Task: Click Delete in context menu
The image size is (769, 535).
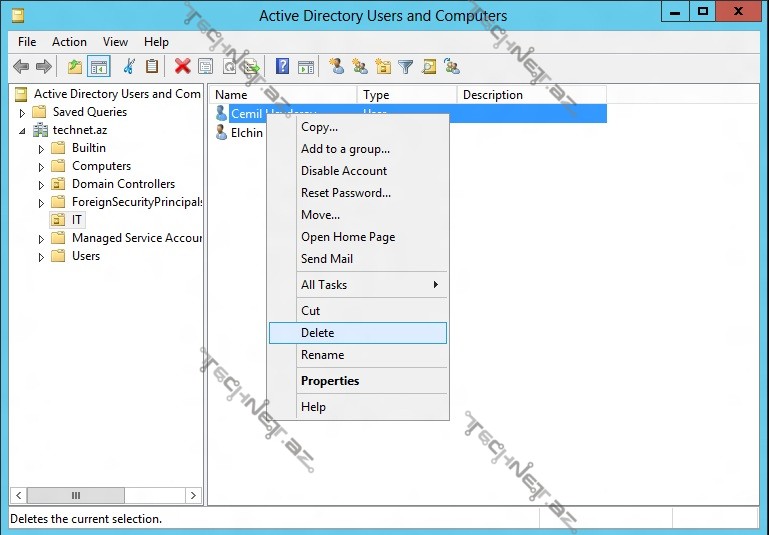Action: [358, 333]
